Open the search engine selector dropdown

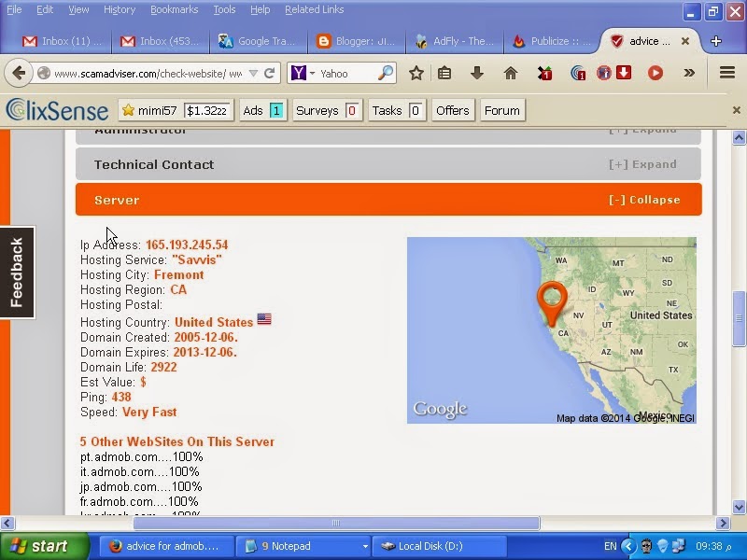tap(313, 74)
